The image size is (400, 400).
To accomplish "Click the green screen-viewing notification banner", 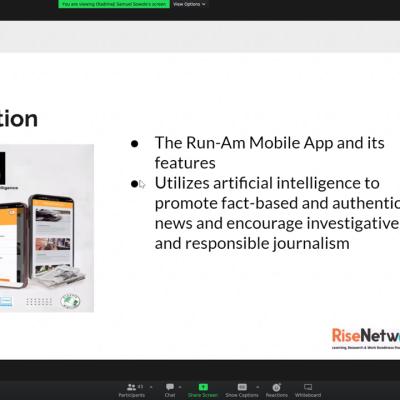I will tap(114, 4).
